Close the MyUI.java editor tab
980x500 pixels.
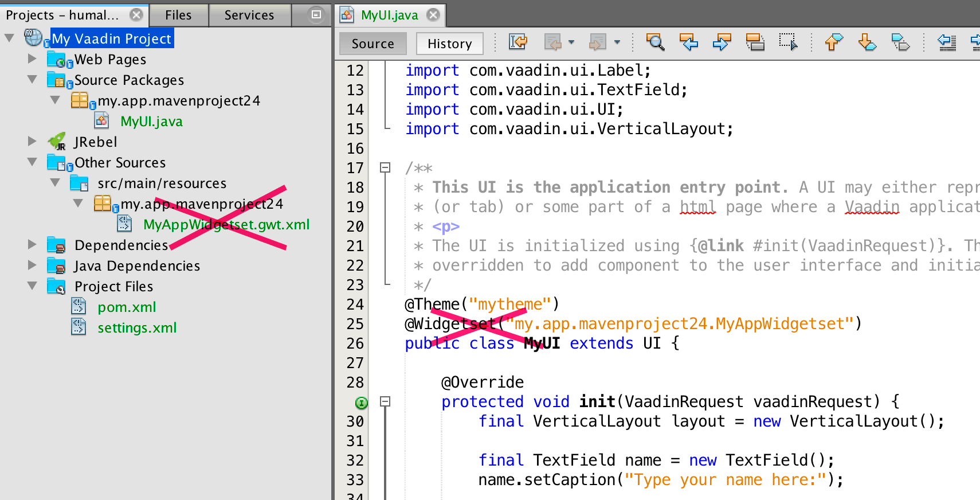tap(434, 14)
